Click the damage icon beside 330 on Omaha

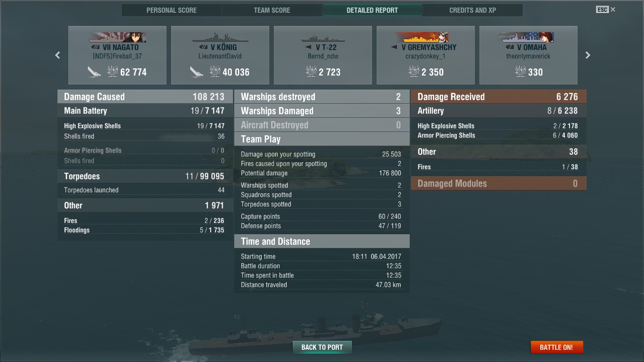(520, 72)
